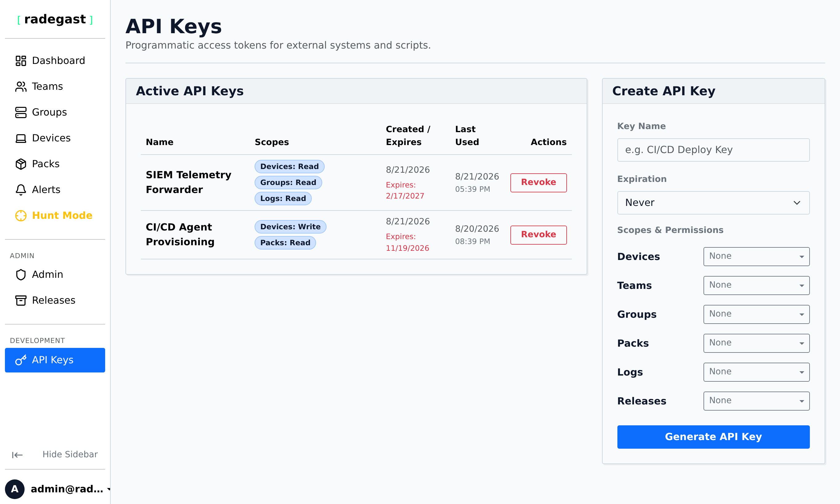The height and width of the screenshot is (504, 840).
Task: Click the 'Packs: Read' scope badge
Action: tap(285, 242)
